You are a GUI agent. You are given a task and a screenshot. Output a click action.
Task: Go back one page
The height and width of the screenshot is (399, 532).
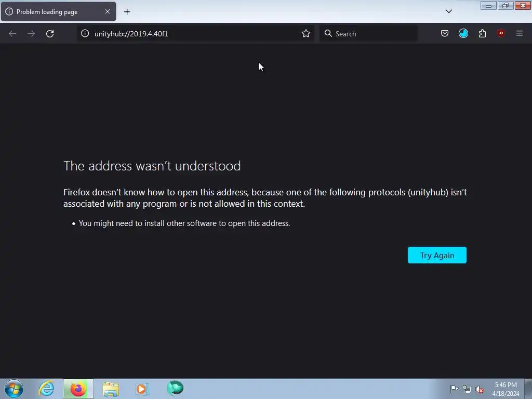click(12, 34)
